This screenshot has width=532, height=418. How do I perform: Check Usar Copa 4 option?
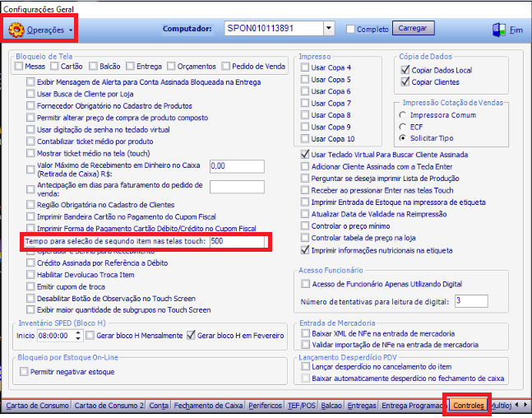(x=305, y=67)
